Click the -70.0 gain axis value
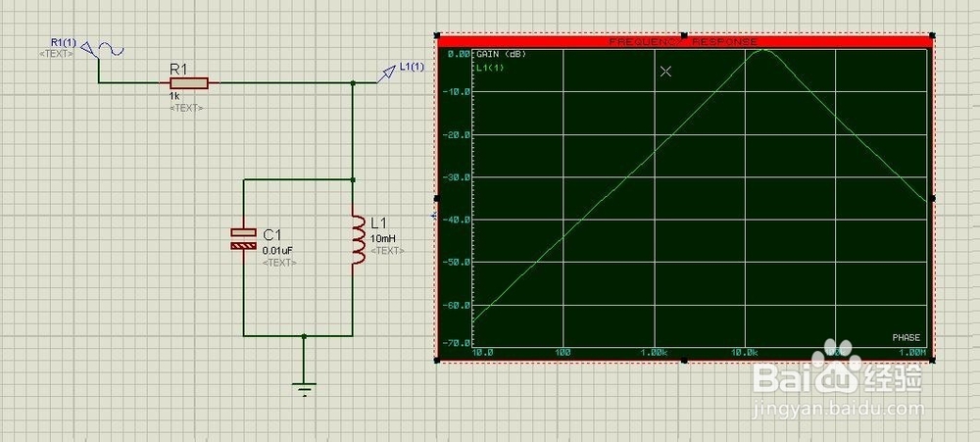The image size is (980, 442). [x=456, y=343]
